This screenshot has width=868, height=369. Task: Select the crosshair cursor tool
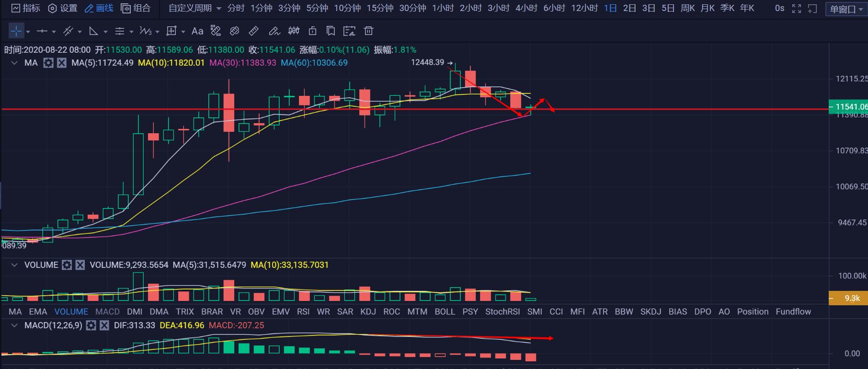(16, 31)
